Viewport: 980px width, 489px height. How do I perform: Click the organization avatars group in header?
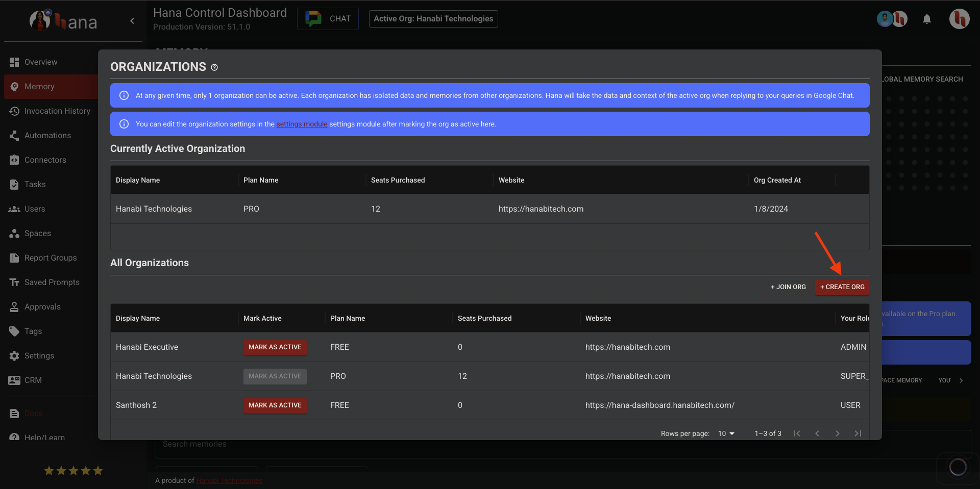[892, 19]
